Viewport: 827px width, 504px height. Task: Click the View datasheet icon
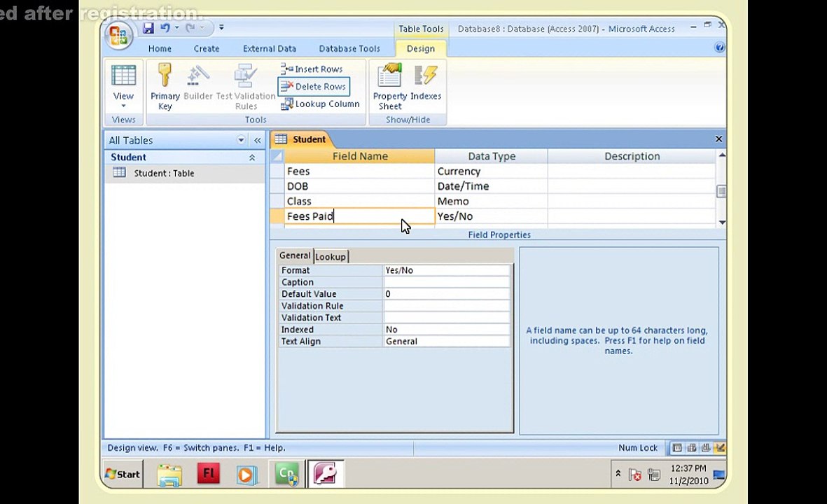click(x=123, y=76)
